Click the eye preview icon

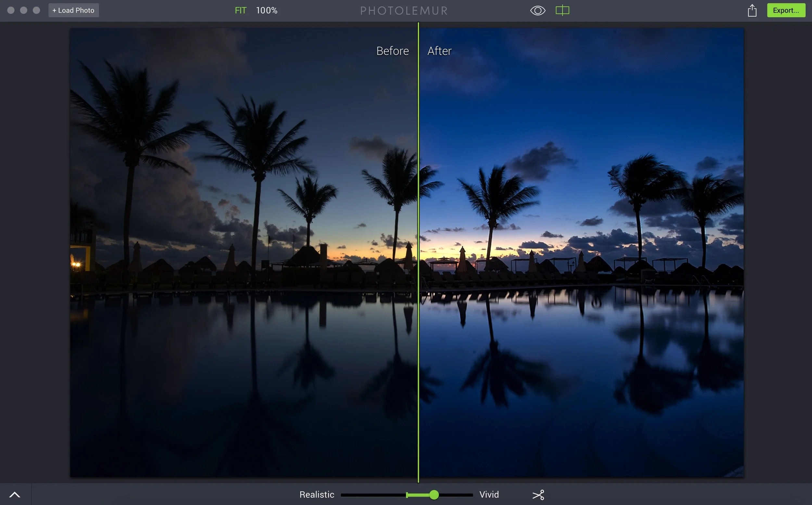click(x=537, y=10)
